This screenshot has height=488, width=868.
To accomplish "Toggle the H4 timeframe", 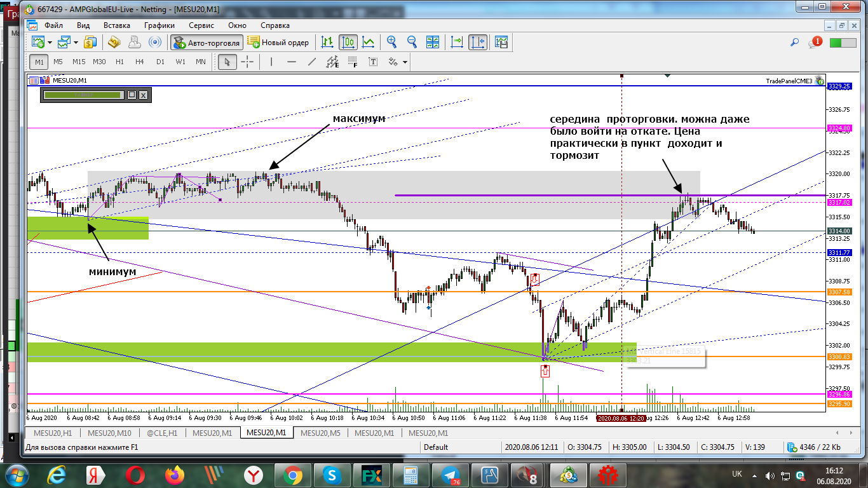I will (139, 62).
